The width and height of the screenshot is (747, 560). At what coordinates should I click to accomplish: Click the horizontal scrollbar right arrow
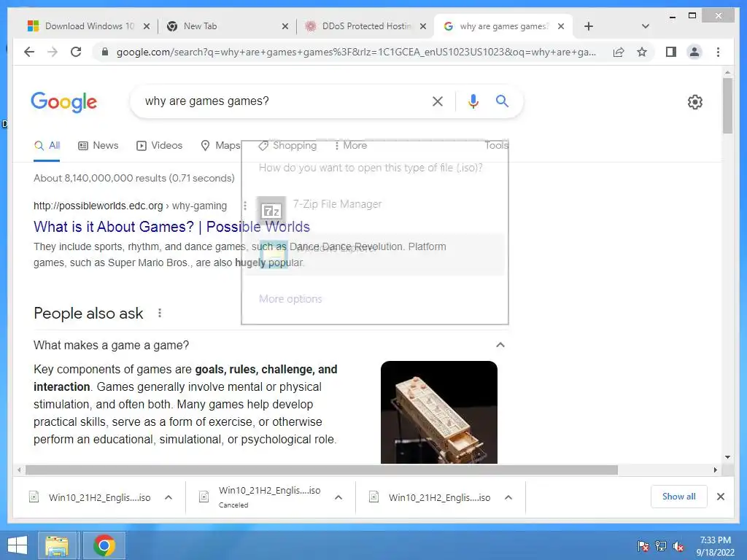715,470
